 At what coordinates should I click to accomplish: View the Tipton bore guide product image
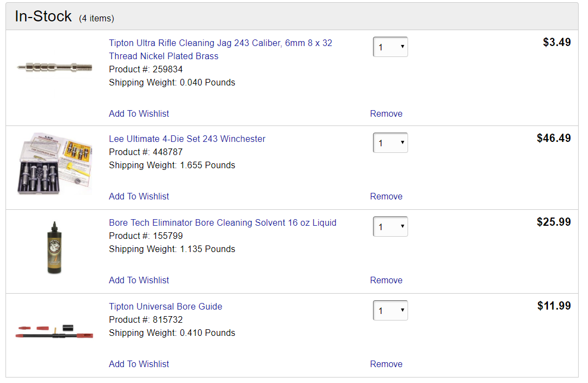pos(54,331)
